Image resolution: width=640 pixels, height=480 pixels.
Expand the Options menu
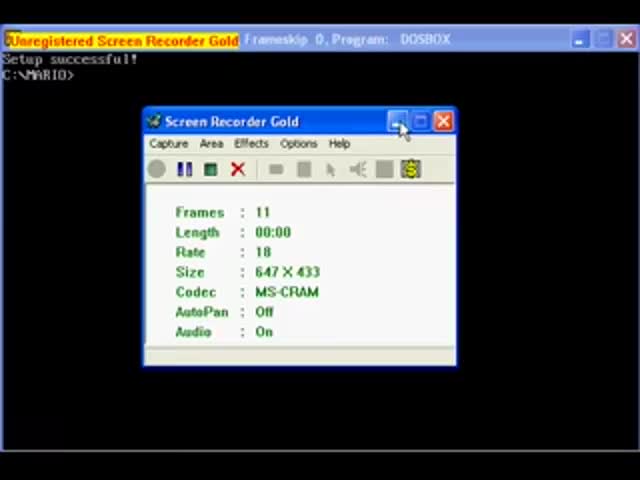click(298, 144)
